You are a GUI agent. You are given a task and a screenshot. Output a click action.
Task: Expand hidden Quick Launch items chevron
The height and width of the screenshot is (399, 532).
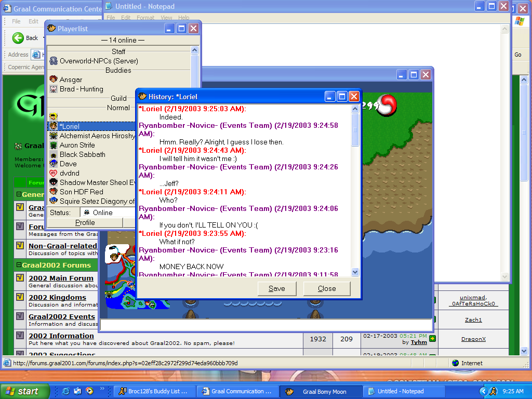102,389
